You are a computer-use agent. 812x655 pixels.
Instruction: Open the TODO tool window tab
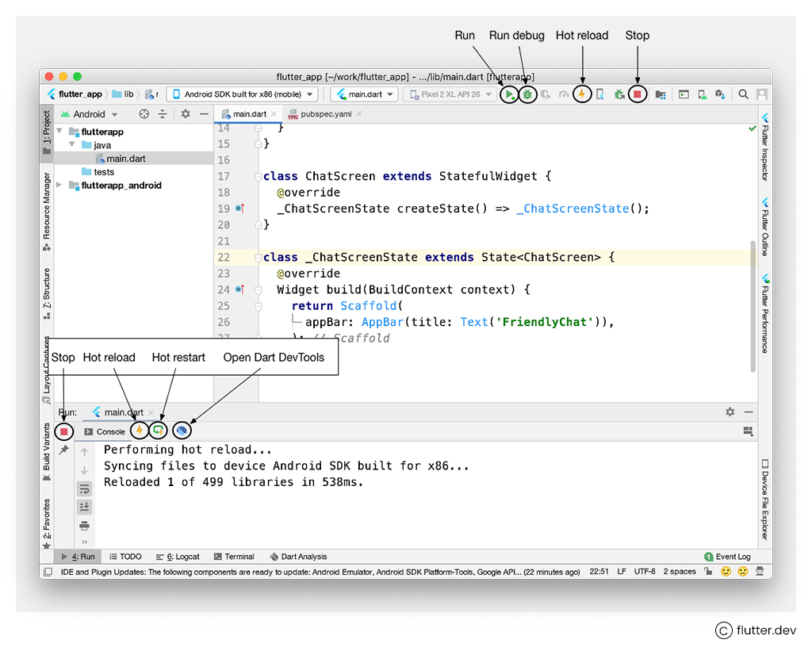click(x=125, y=557)
